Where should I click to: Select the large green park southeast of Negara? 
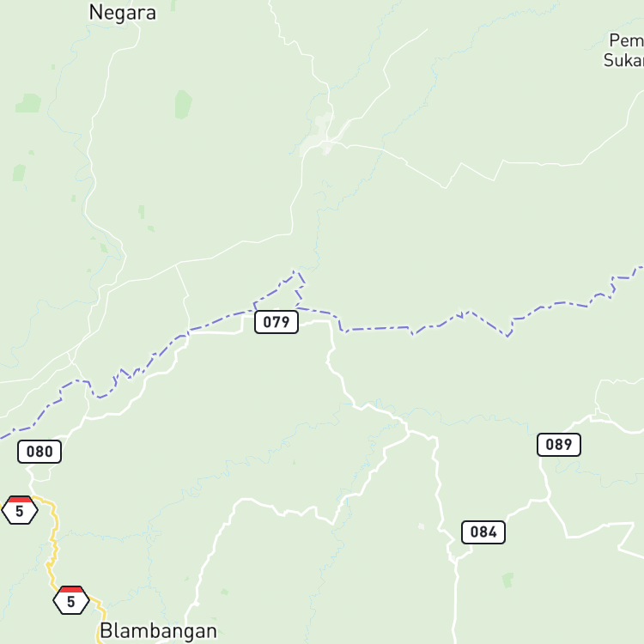pyautogui.click(x=183, y=104)
